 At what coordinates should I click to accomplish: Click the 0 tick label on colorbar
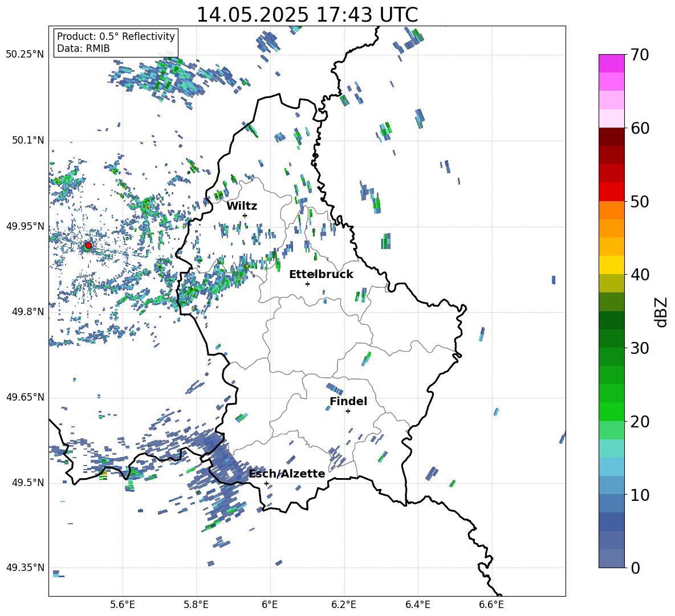pos(635,568)
